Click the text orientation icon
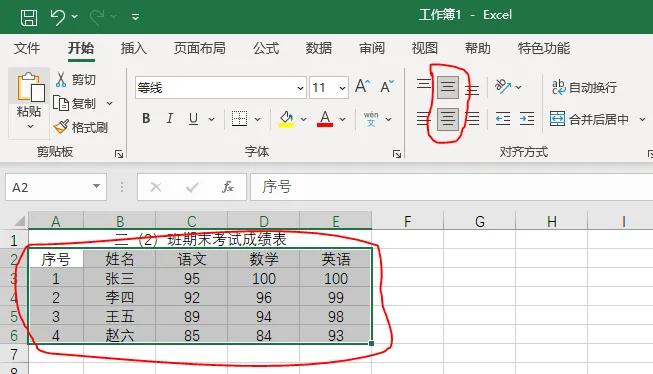 coord(503,87)
